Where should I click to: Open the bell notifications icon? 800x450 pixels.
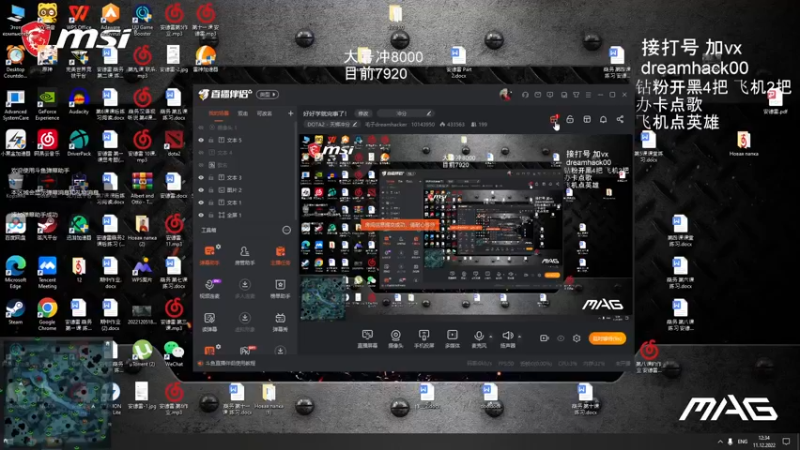(603, 119)
